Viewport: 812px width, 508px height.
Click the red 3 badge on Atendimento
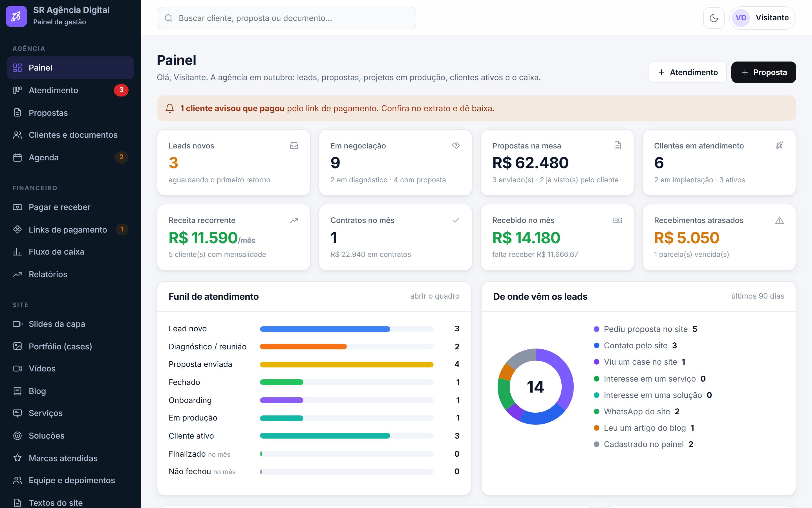(x=121, y=90)
